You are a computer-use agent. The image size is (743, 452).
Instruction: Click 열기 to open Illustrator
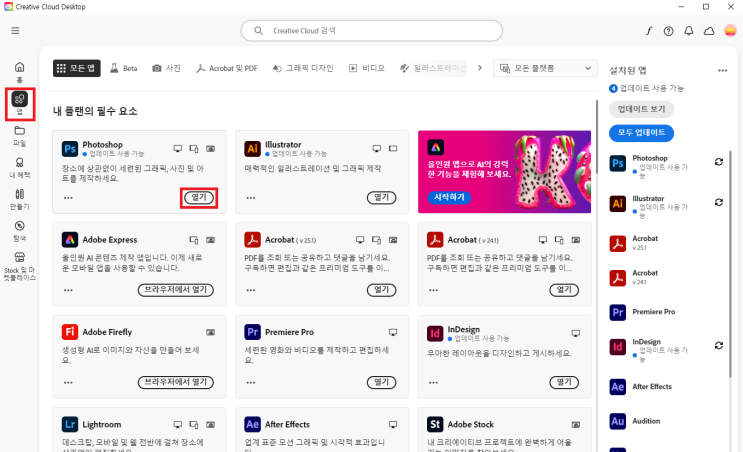coord(381,198)
